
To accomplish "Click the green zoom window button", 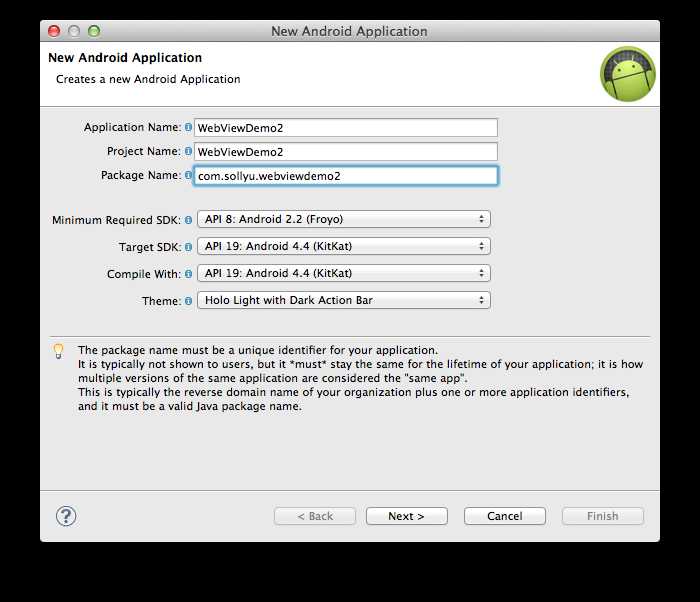I will [x=94, y=31].
